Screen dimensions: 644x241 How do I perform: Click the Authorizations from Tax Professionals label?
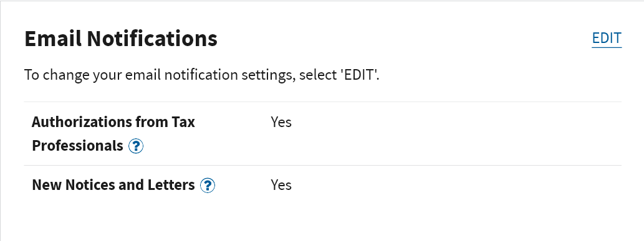pos(113,134)
